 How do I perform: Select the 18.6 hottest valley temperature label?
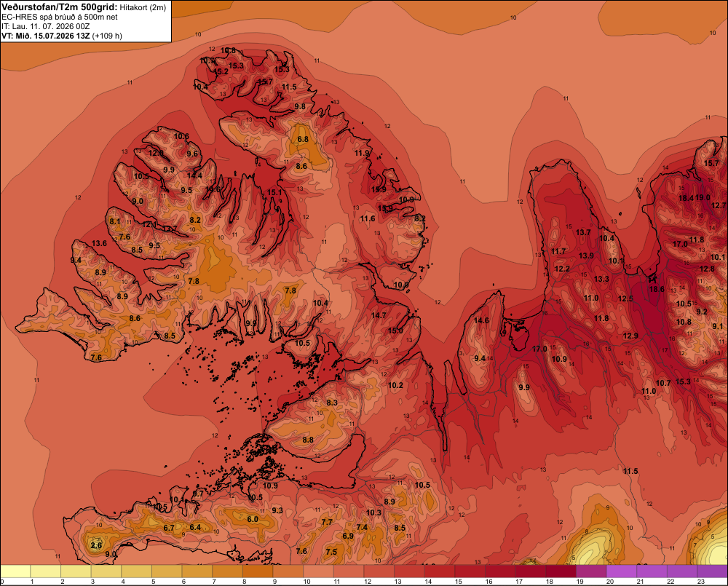657,289
